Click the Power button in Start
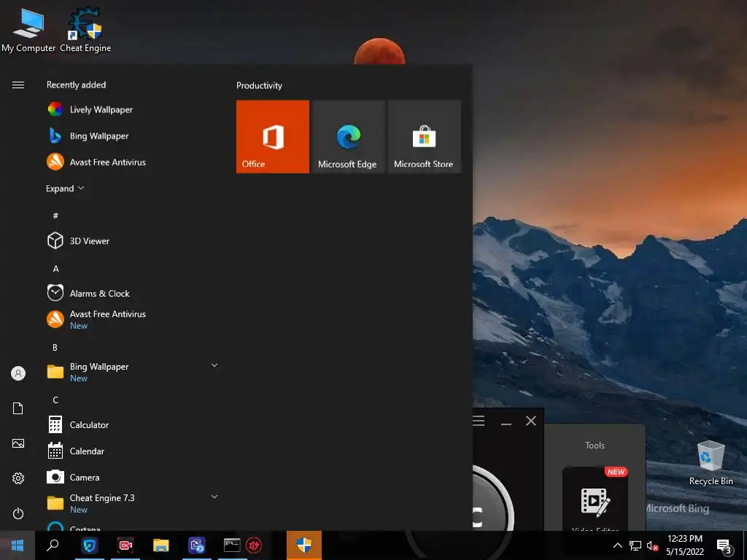Viewport: 747px width, 560px height. pyautogui.click(x=18, y=513)
